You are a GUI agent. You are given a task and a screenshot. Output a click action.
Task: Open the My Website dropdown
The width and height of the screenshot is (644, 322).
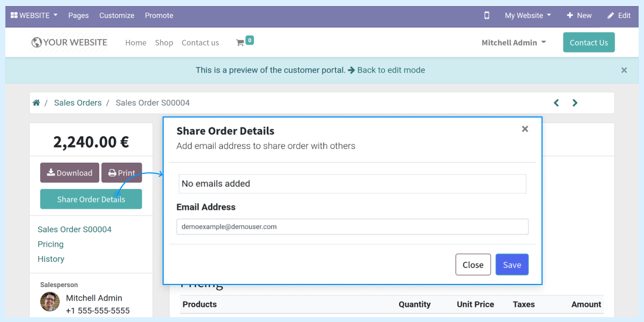pos(526,16)
